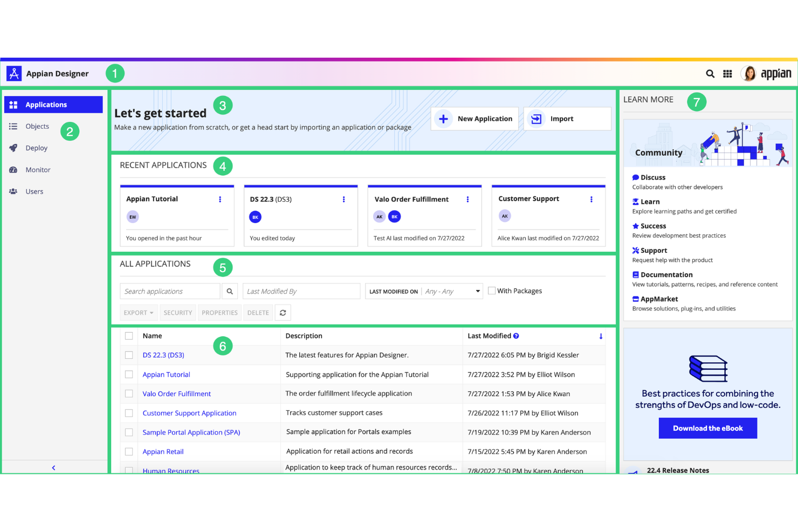
Task: Click the Customer Support card title
Action: [x=528, y=199]
